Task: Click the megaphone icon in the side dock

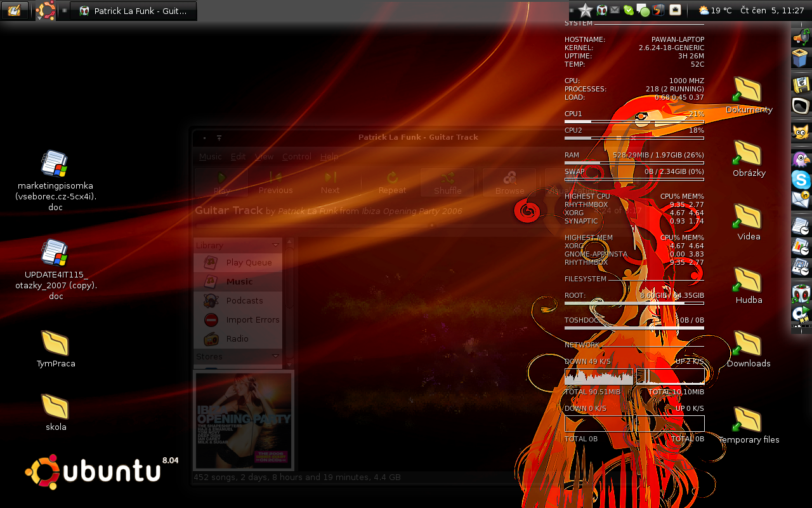Action: (801, 37)
